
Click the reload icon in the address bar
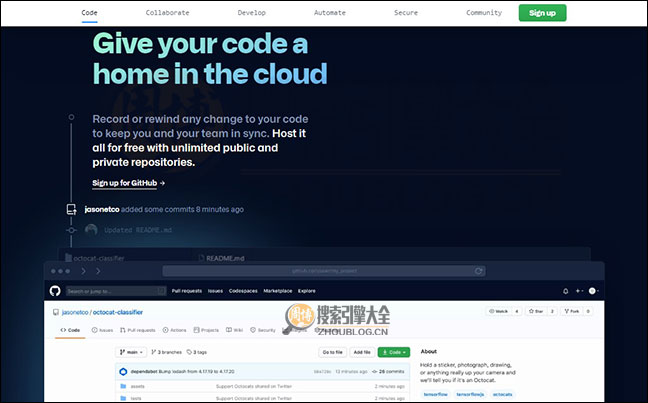[x=479, y=271]
